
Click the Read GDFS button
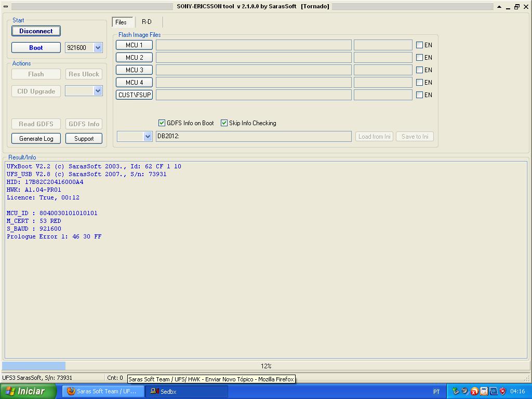click(x=36, y=124)
